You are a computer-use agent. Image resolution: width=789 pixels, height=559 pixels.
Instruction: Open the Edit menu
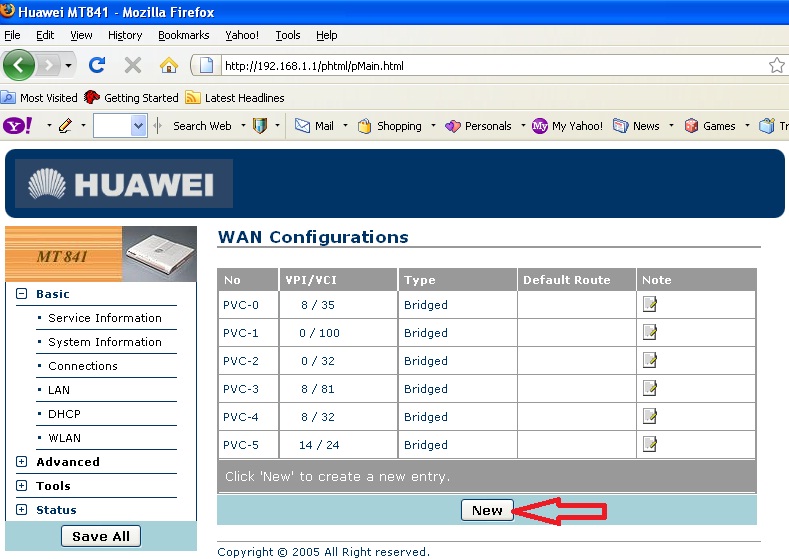[x=45, y=35]
